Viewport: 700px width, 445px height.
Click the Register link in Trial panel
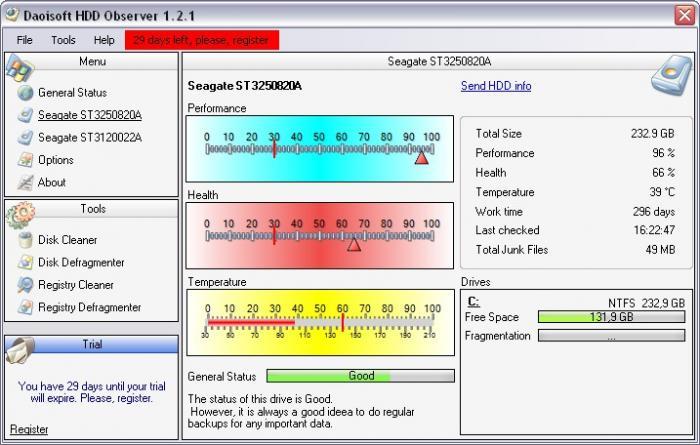[x=29, y=429]
